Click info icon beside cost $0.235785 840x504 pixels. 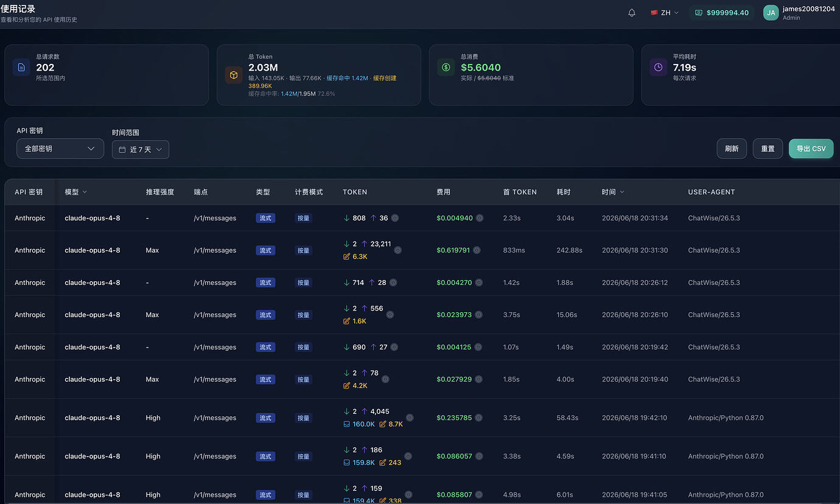[x=478, y=418]
